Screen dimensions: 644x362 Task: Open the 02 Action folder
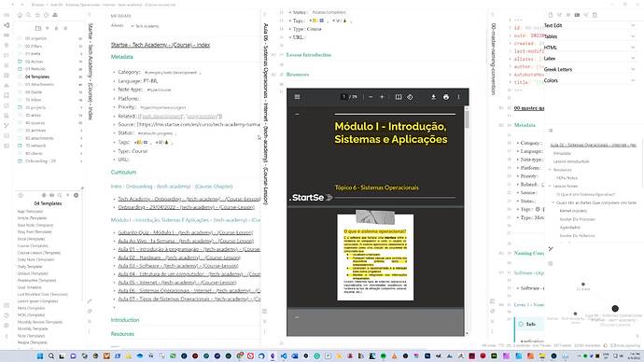35,62
